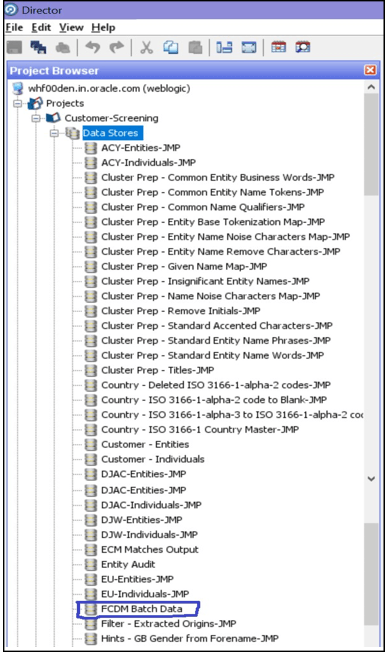Select Cluster Prep - Common Name Qualifiers-JMP

(x=203, y=207)
